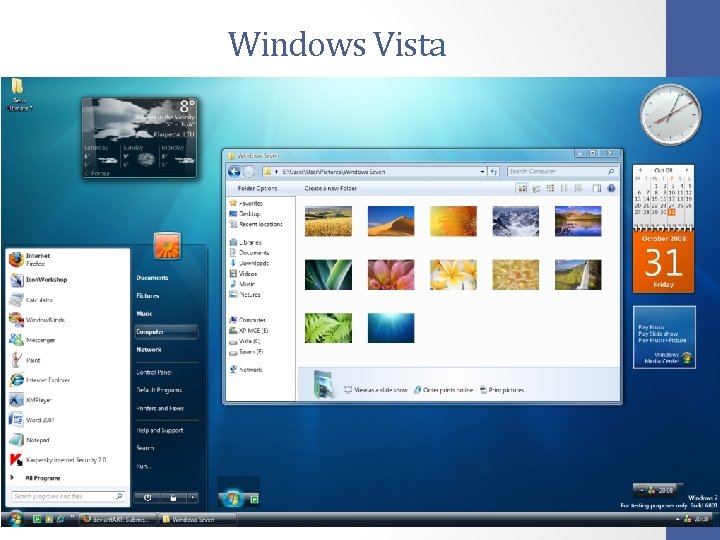The image size is (720, 540).
Task: Select the green fern picture thumbnail
Action: point(328,328)
